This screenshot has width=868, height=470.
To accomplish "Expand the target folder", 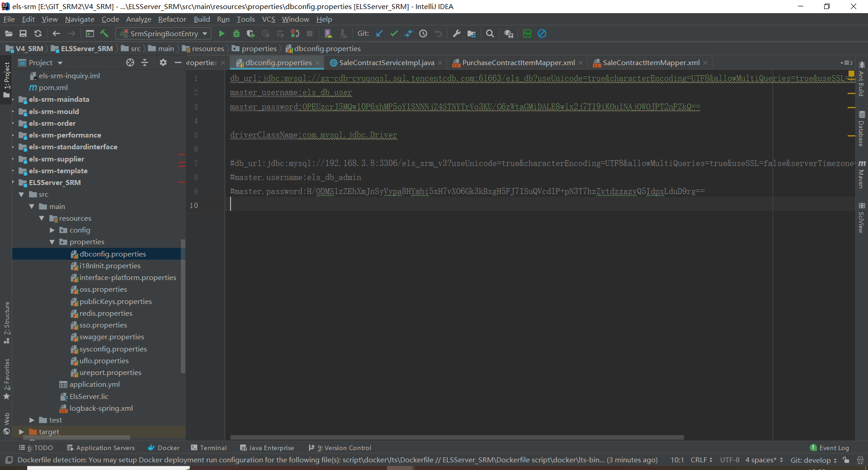I will [21, 432].
